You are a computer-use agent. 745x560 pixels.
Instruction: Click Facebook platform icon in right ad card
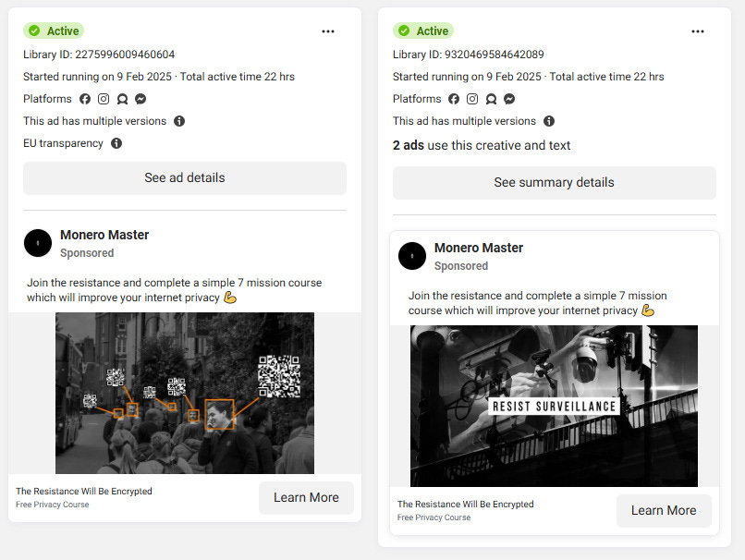tap(454, 99)
